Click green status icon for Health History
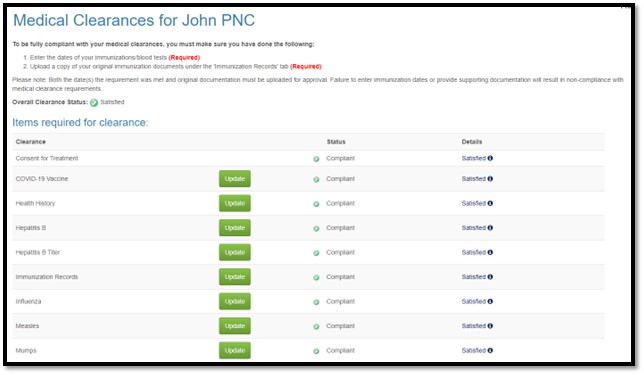Image resolution: width=644 pixels, height=375 pixels. [x=316, y=204]
